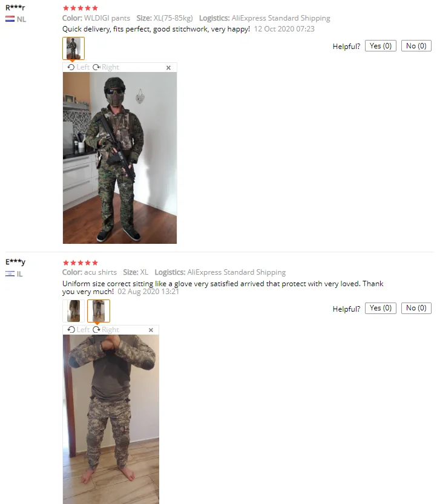This screenshot has height=504, width=437.
Task: Select second thumbnail in E***y's review
Action: (99, 311)
